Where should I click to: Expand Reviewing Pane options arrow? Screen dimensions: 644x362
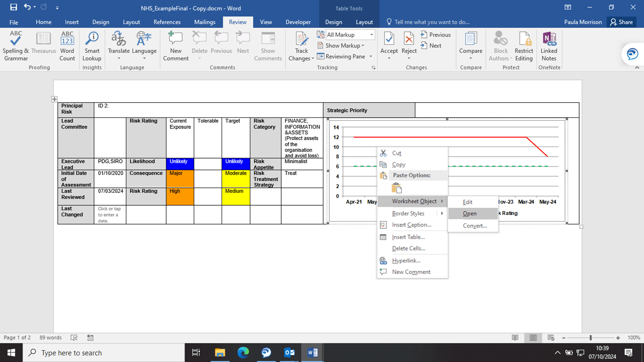click(371, 56)
